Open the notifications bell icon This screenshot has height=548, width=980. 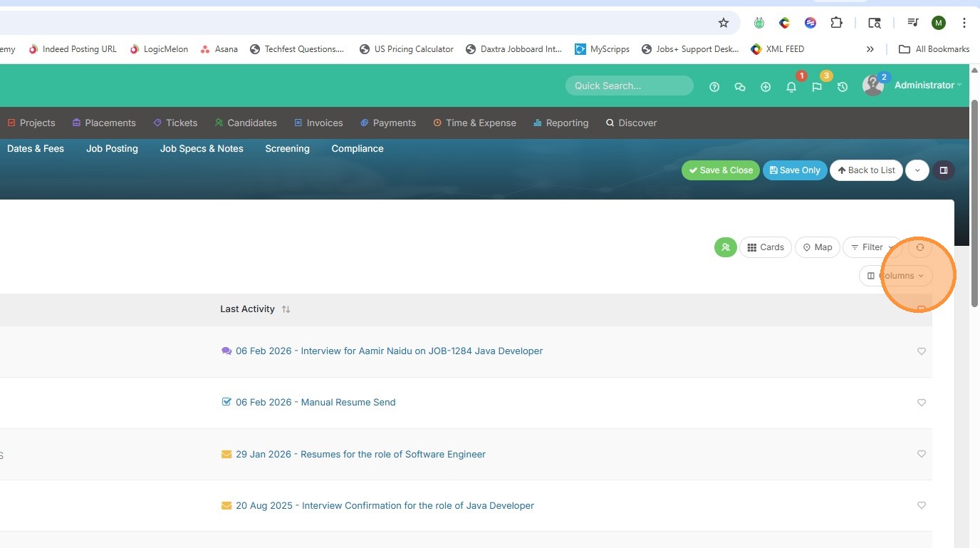pos(791,87)
